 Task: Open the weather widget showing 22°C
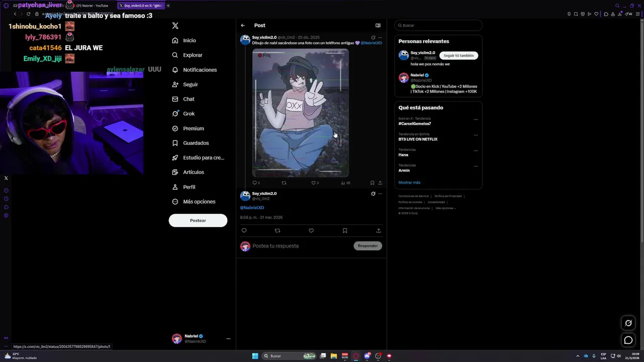point(20,356)
